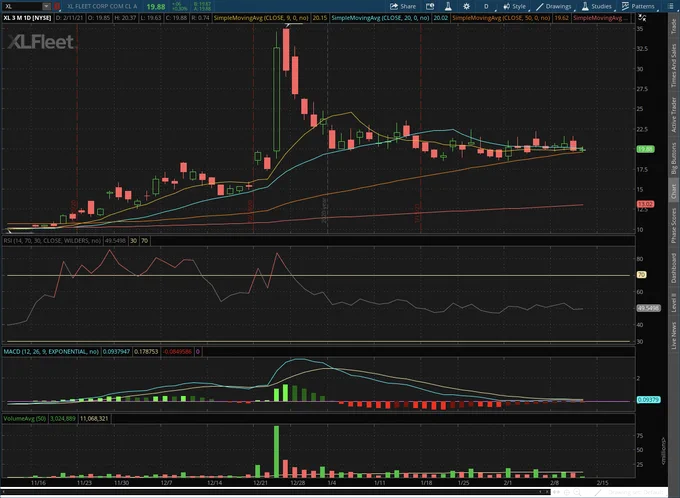Image resolution: width=680 pixels, height=498 pixels.
Task: Click the D: 2/11/21 date readout
Action: (x=69, y=18)
